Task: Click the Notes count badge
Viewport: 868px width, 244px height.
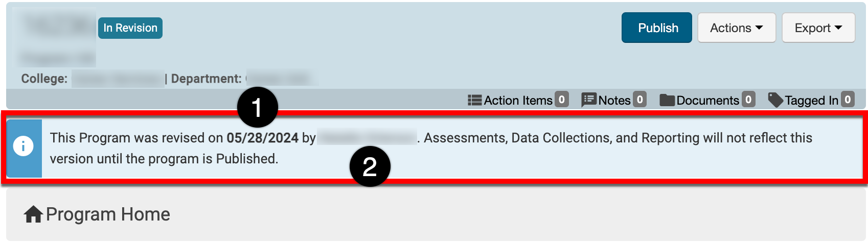Action: (639, 100)
